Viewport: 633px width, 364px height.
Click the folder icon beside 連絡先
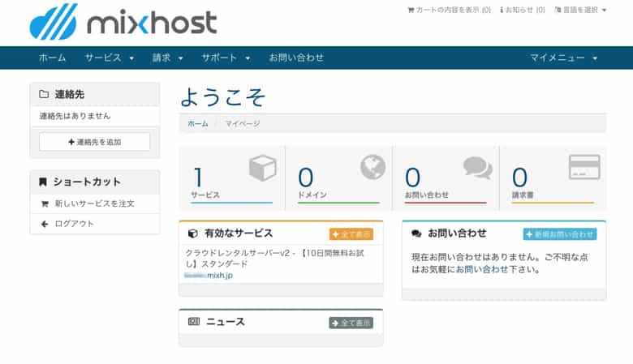click(x=44, y=94)
